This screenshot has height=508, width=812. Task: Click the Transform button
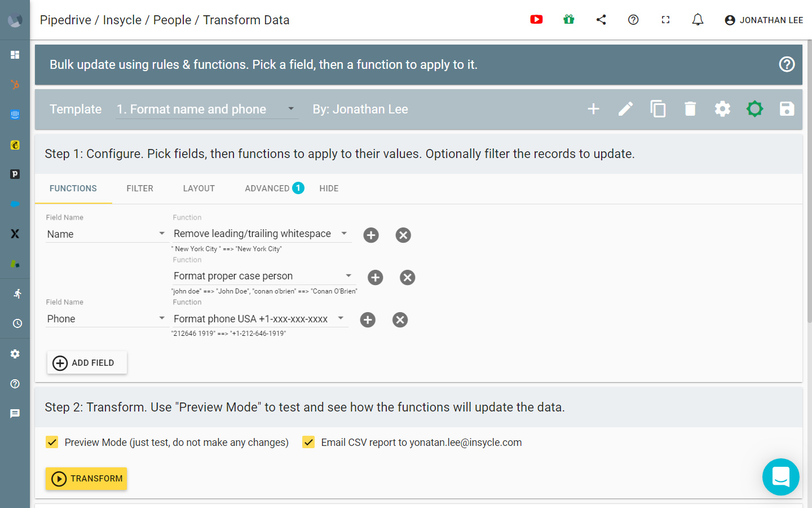tap(86, 479)
